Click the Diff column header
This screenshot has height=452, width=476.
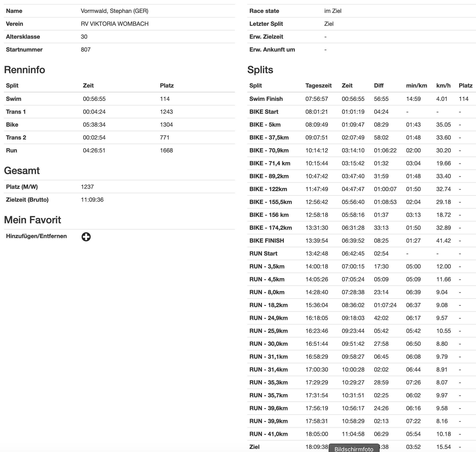point(379,85)
